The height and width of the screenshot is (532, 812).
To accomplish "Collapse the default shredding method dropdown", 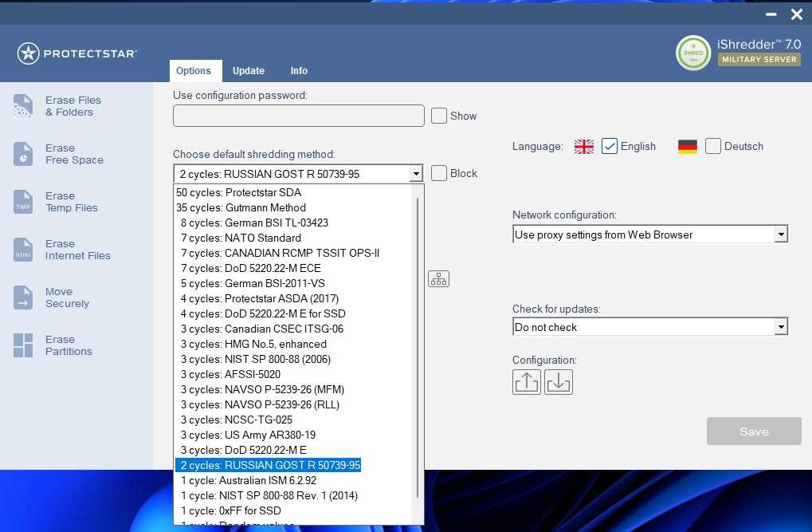I will [x=415, y=174].
